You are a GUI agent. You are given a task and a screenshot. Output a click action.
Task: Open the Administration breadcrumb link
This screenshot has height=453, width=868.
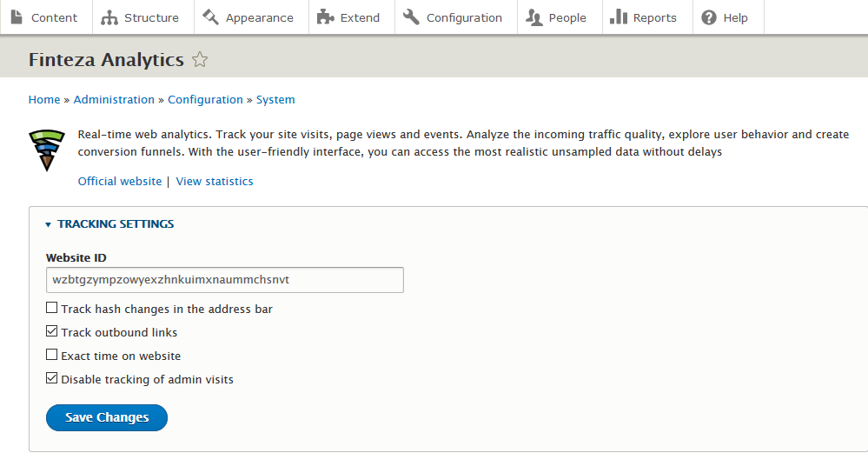(x=114, y=100)
